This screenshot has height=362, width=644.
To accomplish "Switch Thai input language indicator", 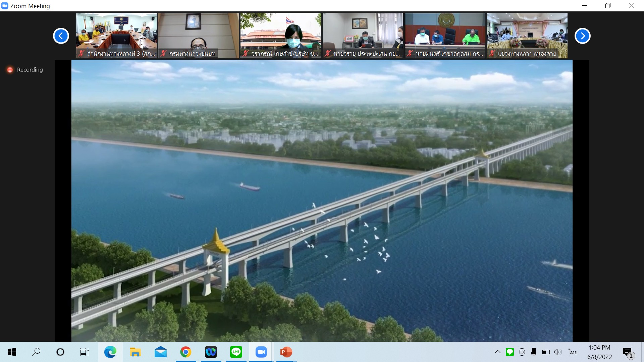I will pyautogui.click(x=573, y=352).
